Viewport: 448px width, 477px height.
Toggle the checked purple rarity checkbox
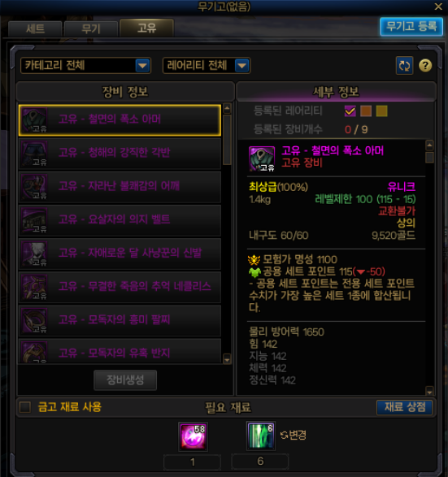350,111
